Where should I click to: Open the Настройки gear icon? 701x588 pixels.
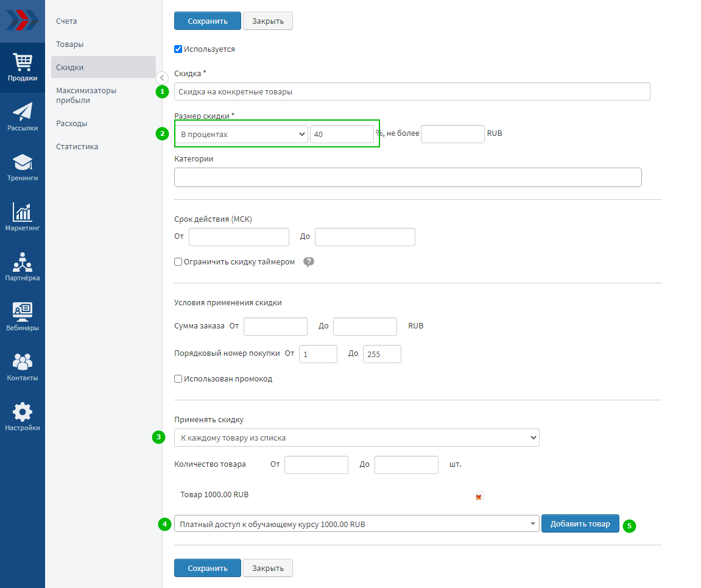click(x=23, y=417)
